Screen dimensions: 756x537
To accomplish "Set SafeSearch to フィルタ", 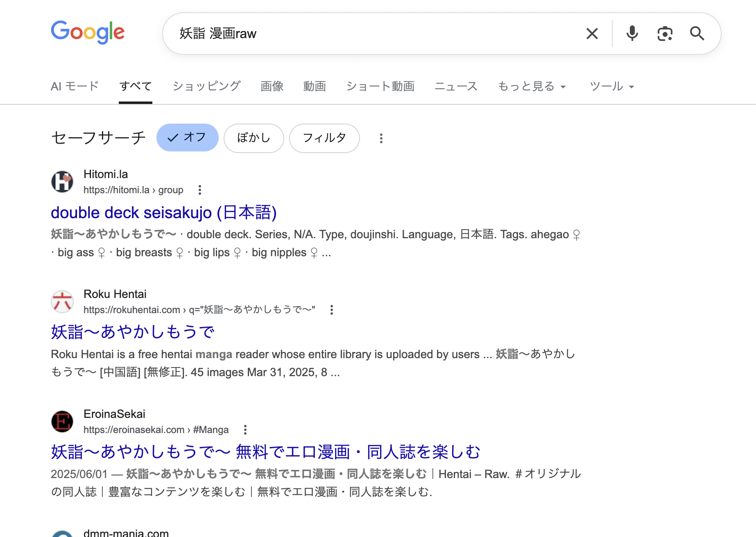I will 324,138.
